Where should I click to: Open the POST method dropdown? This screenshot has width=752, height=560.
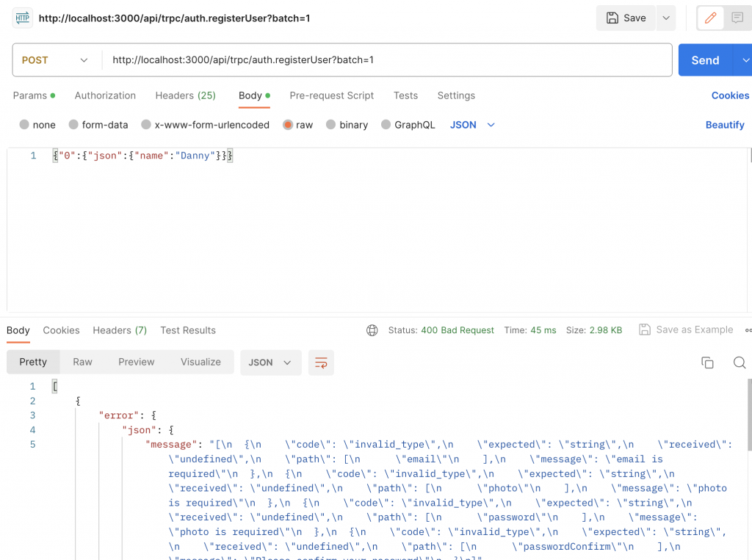(x=57, y=60)
